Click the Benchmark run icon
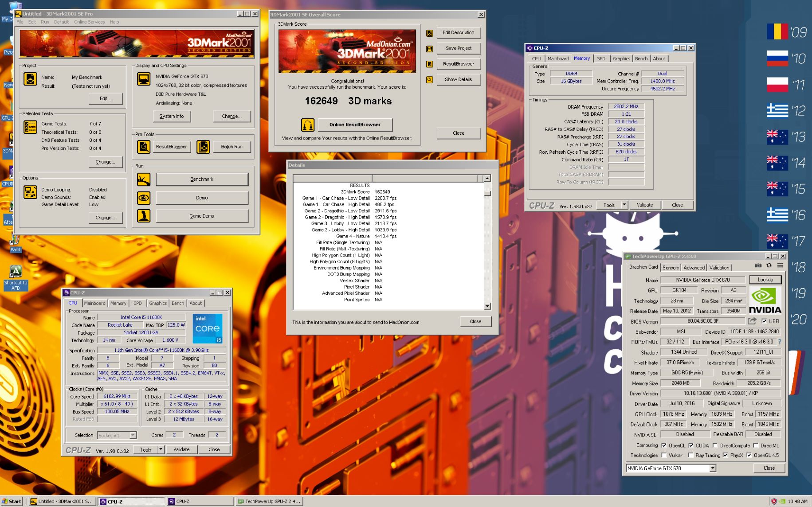Viewport: 812px width, 507px height. [x=144, y=179]
